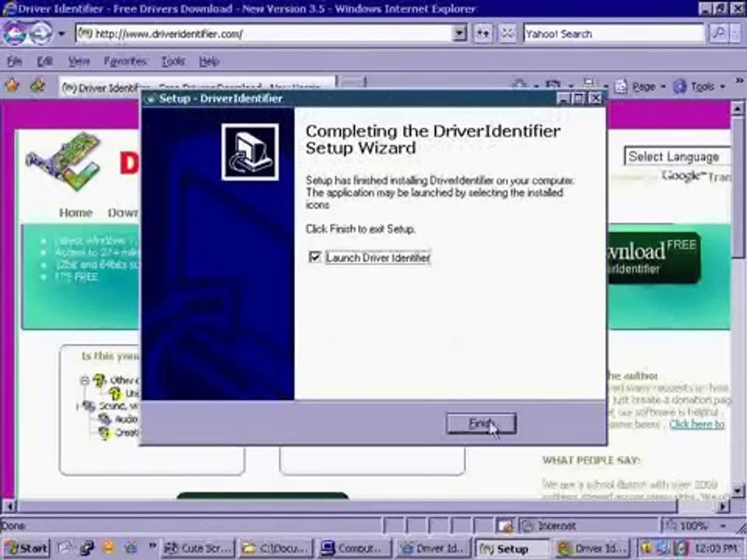
Task: Uncheck the Launch Driver Identifier checkbox
Action: [314, 257]
